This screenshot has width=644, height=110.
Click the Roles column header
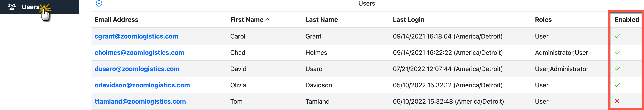(543, 20)
